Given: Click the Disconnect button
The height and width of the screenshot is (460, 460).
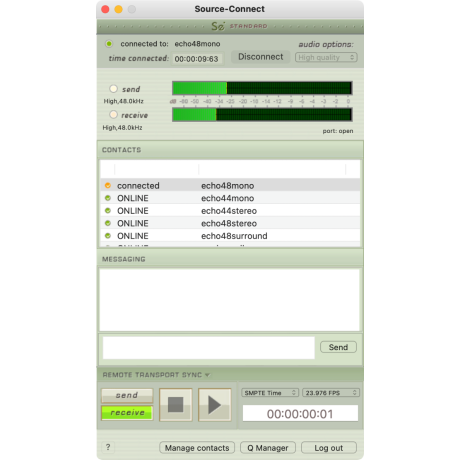Looking at the screenshot, I should [260, 57].
